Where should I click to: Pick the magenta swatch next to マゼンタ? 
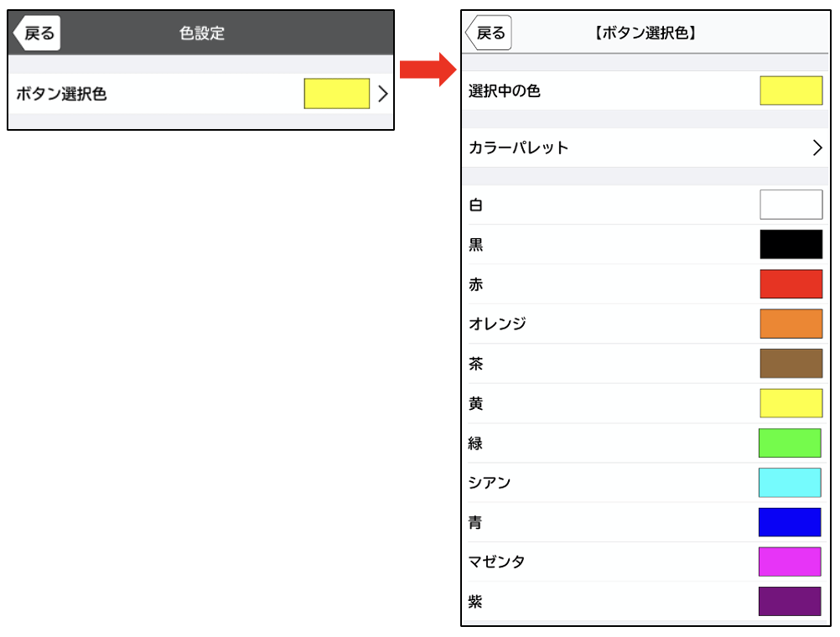pos(789,562)
